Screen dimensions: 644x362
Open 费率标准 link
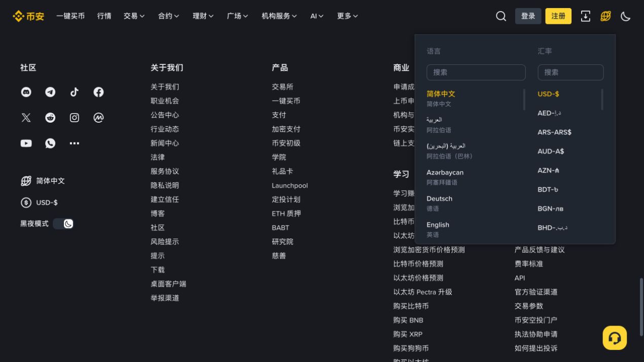pyautogui.click(x=529, y=264)
